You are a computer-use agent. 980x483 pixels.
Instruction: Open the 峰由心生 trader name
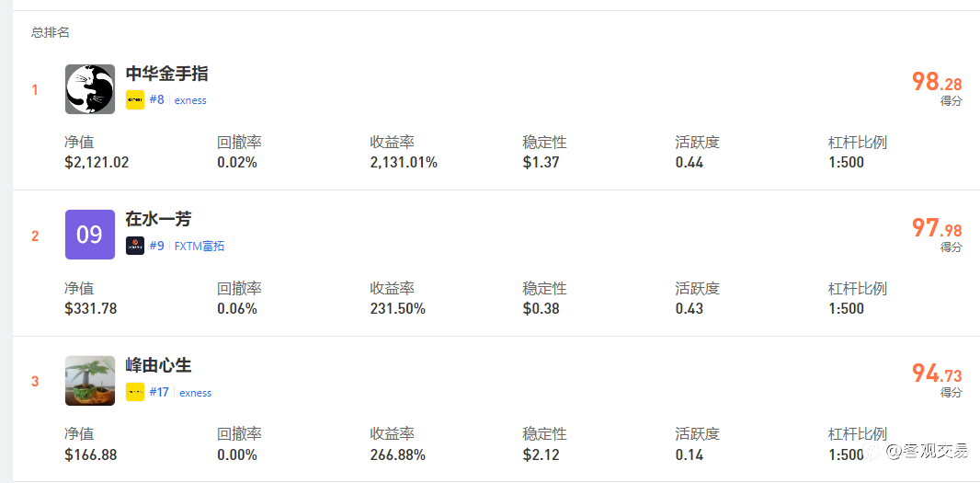point(158,365)
